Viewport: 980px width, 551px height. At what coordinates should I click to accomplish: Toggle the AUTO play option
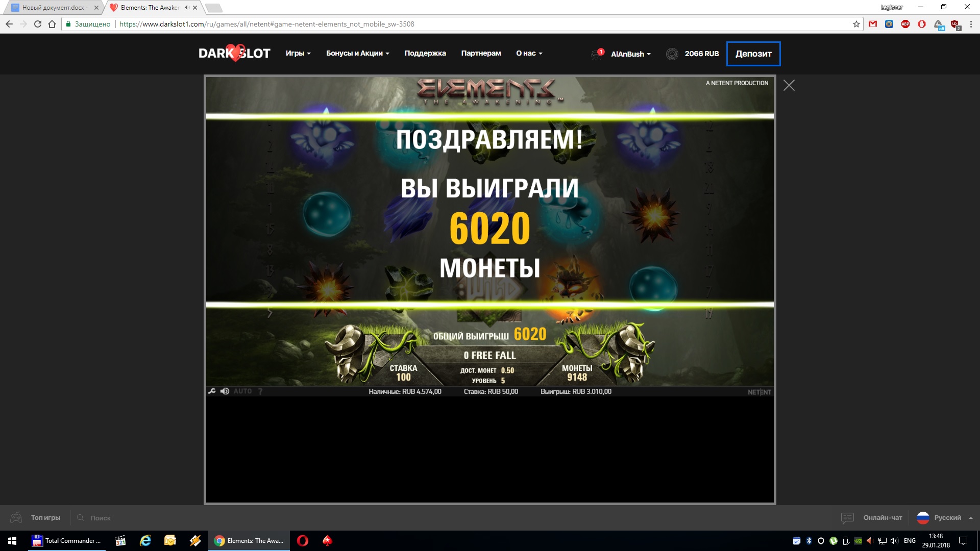coord(243,391)
